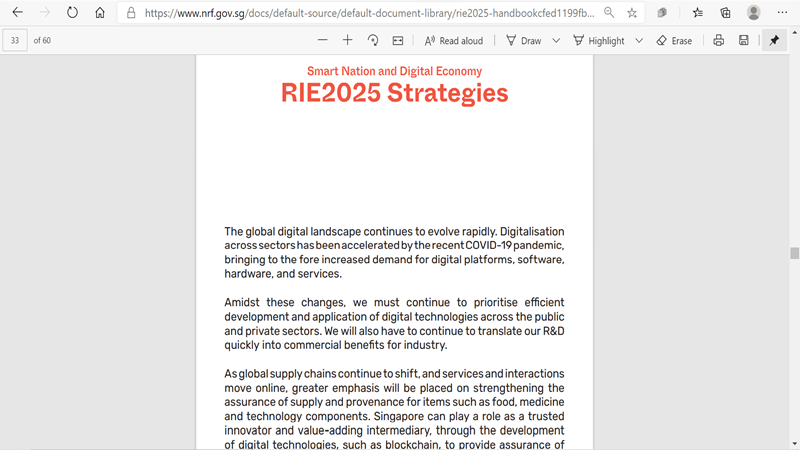
Task: Rotate the PDF page
Action: (x=373, y=40)
